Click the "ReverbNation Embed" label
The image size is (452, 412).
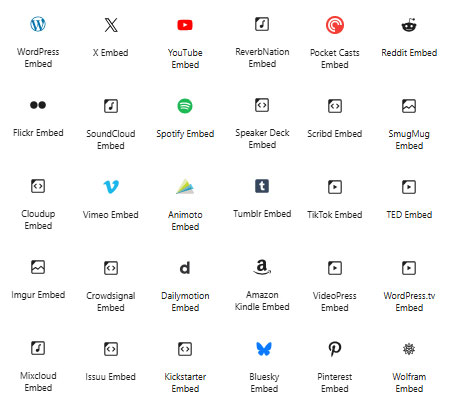pyautogui.click(x=262, y=58)
